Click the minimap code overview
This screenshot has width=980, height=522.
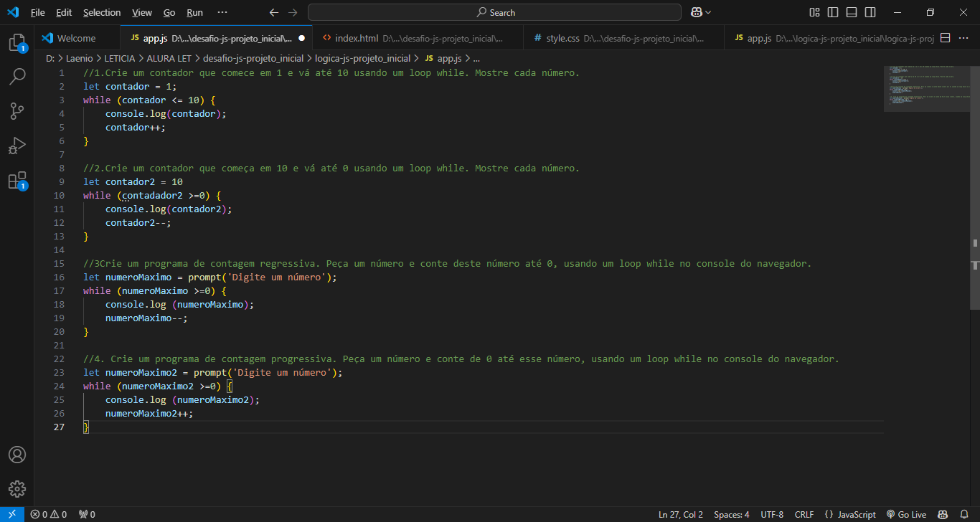(x=926, y=88)
